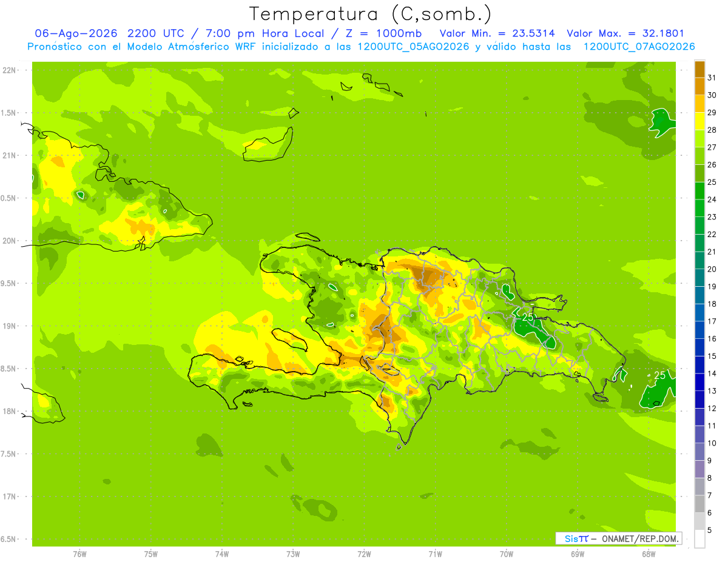The image size is (728, 562).
Task: Click the '25' contour label over northeastern Dominican Republic
Action: click(528, 317)
